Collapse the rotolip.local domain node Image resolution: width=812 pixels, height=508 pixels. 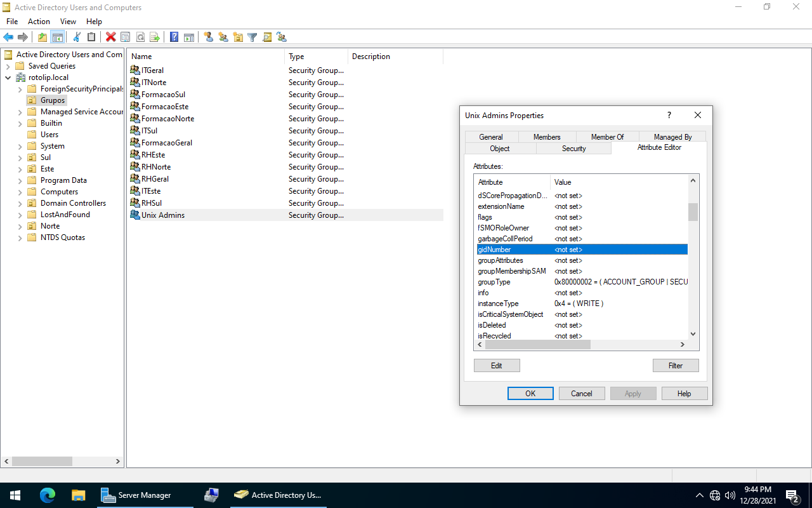pyautogui.click(x=8, y=77)
